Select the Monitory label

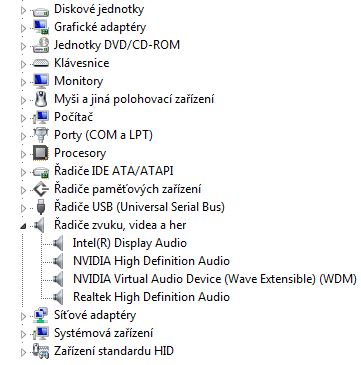(79, 81)
